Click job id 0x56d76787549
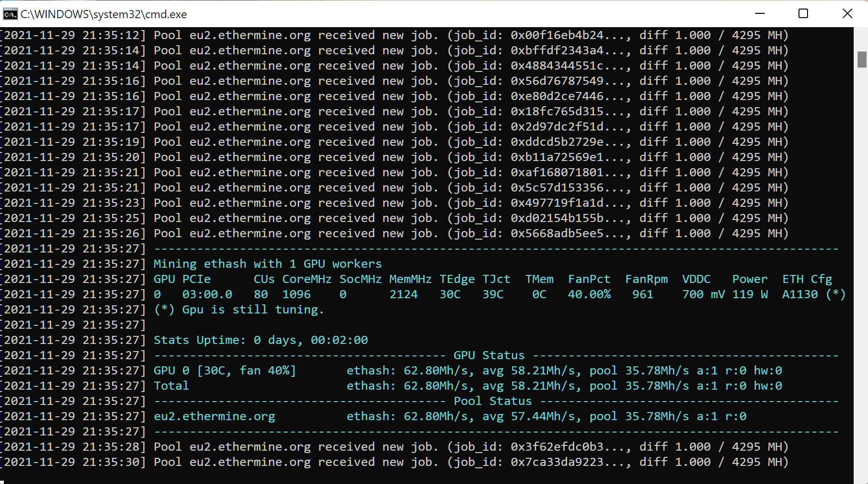 tap(557, 81)
